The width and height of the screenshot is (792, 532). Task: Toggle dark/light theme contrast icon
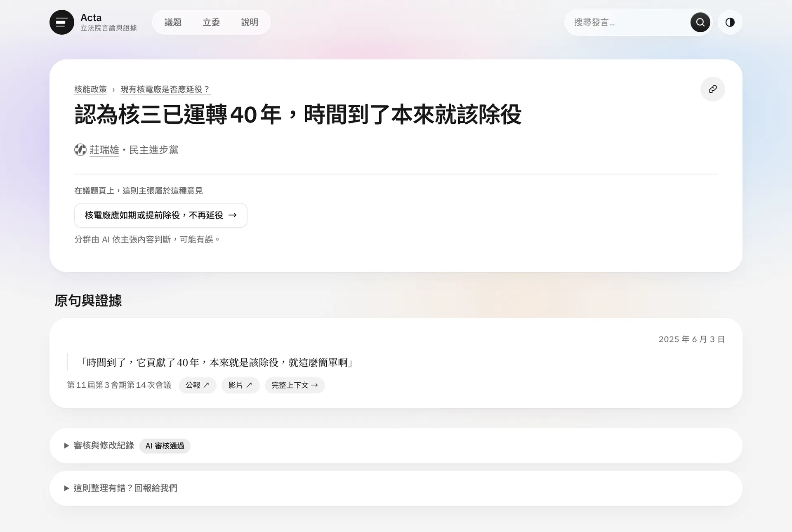tap(730, 22)
